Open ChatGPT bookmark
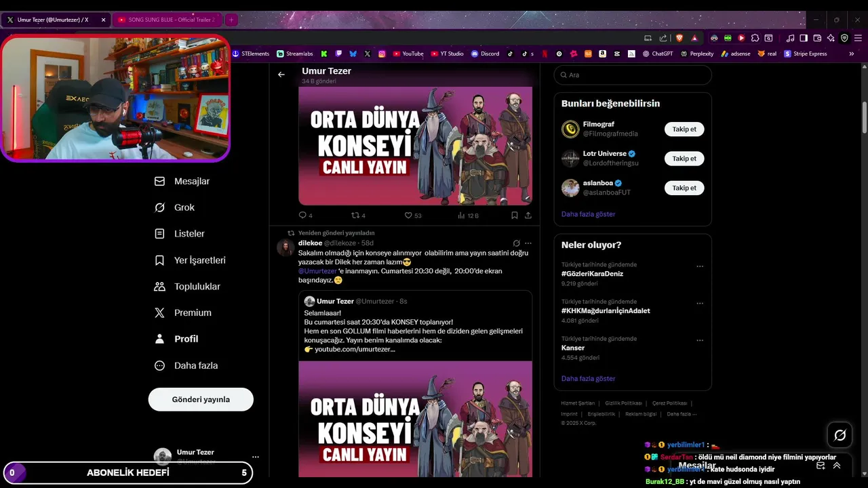 (658, 54)
